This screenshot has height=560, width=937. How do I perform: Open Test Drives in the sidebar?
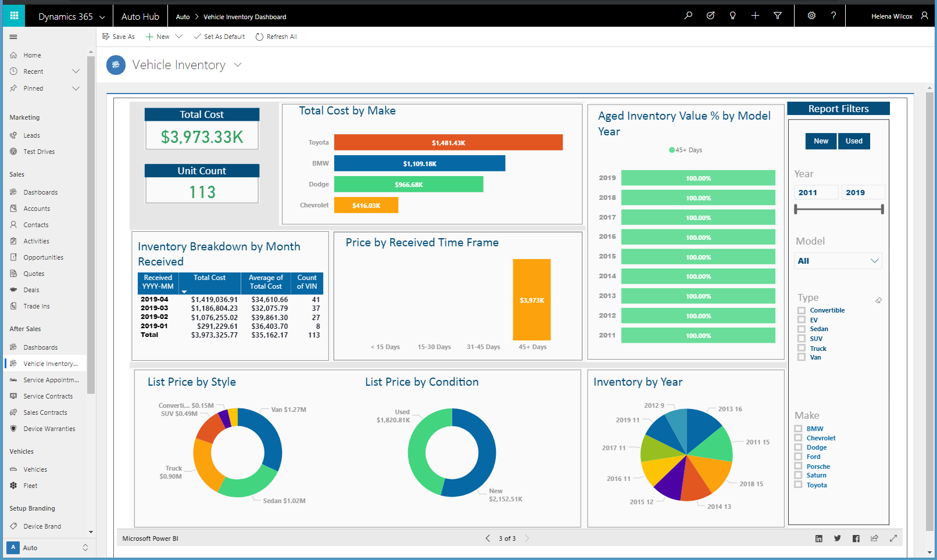[39, 152]
